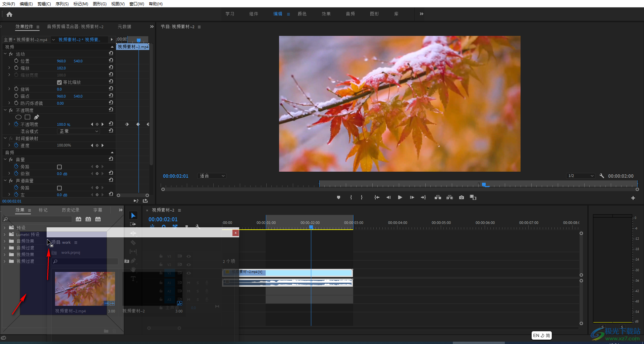This screenshot has width=644, height=344.
Task: Open the 适合 zoom level dropdown
Action: coord(212,176)
